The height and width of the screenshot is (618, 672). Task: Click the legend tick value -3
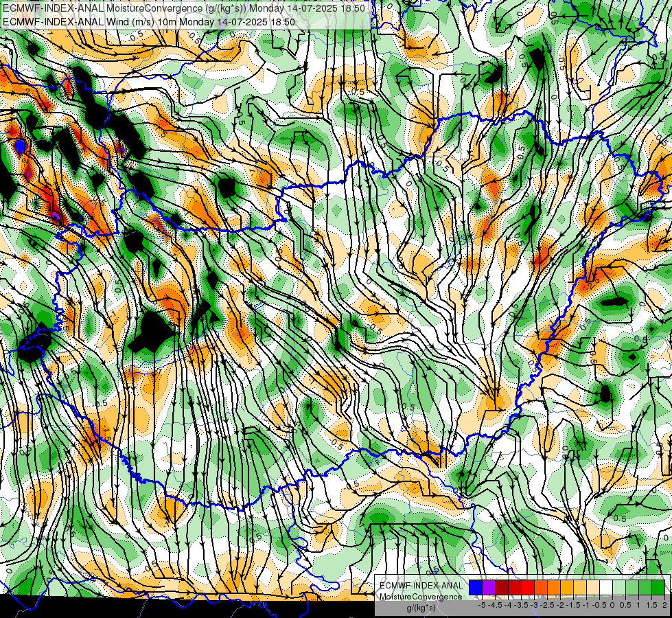(x=535, y=605)
